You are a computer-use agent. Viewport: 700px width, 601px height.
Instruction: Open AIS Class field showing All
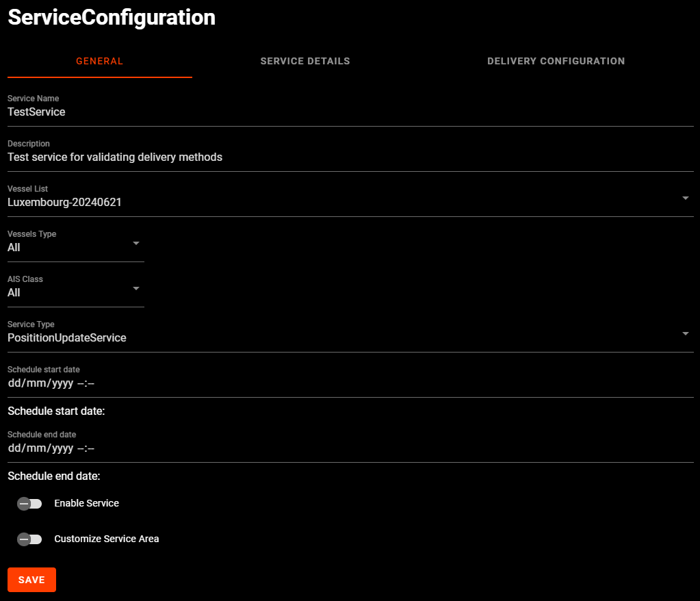tap(68, 293)
